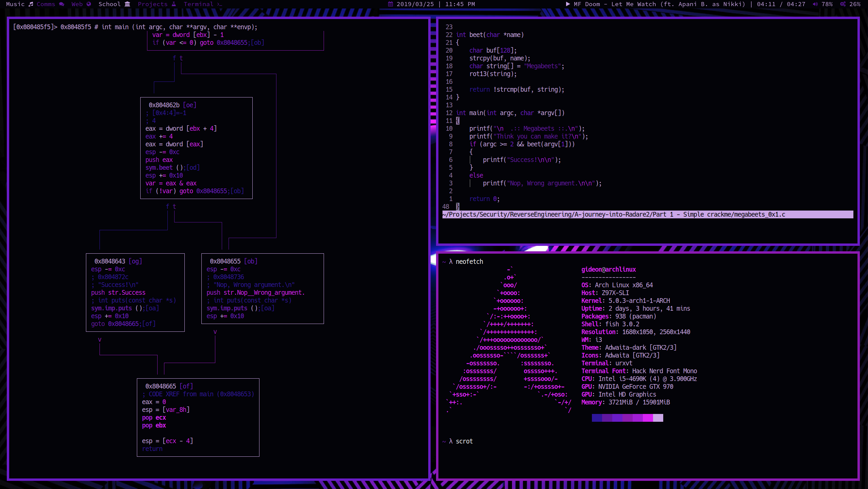Screen dimensions: 868x489
Task: Click the if (argc >= 2 && beet line
Action: tap(522, 144)
